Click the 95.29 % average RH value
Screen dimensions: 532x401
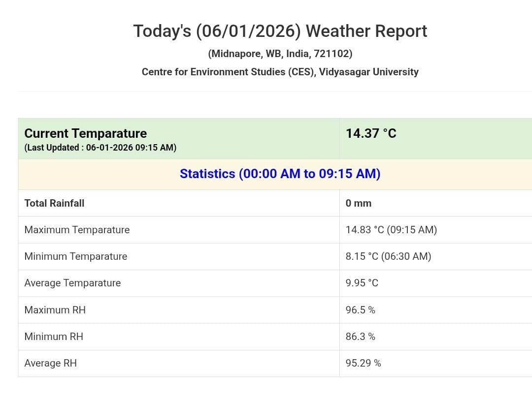click(363, 363)
